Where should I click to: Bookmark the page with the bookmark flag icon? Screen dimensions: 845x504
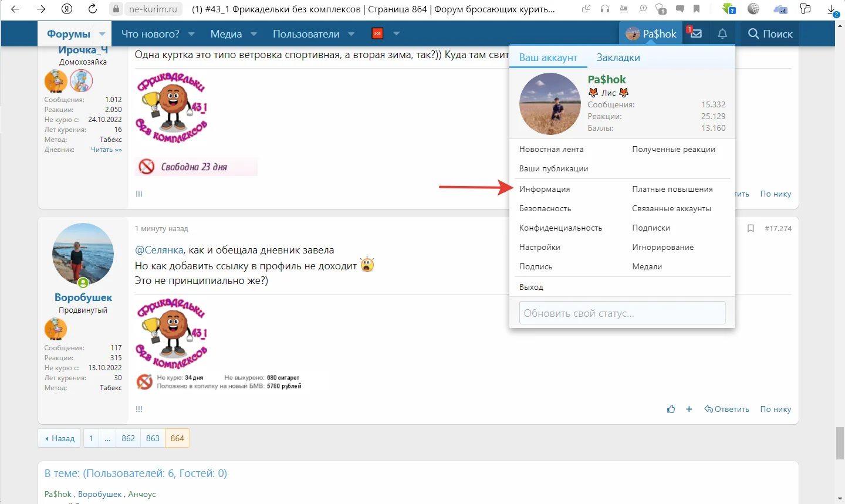pyautogui.click(x=697, y=9)
